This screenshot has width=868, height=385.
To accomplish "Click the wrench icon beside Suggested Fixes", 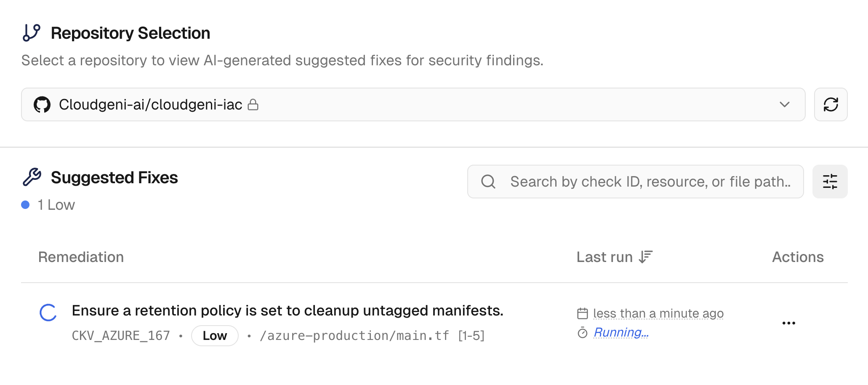I will point(32,177).
